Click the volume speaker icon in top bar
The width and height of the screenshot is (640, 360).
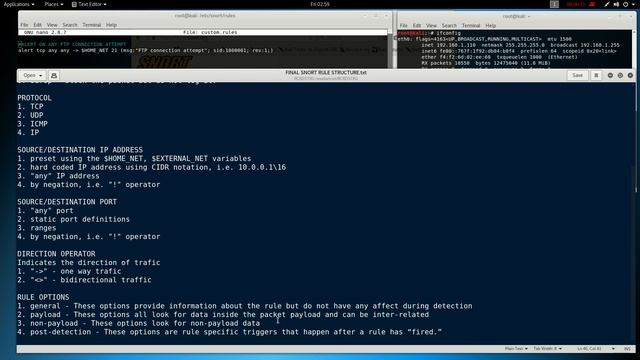pyautogui.click(x=616, y=4)
